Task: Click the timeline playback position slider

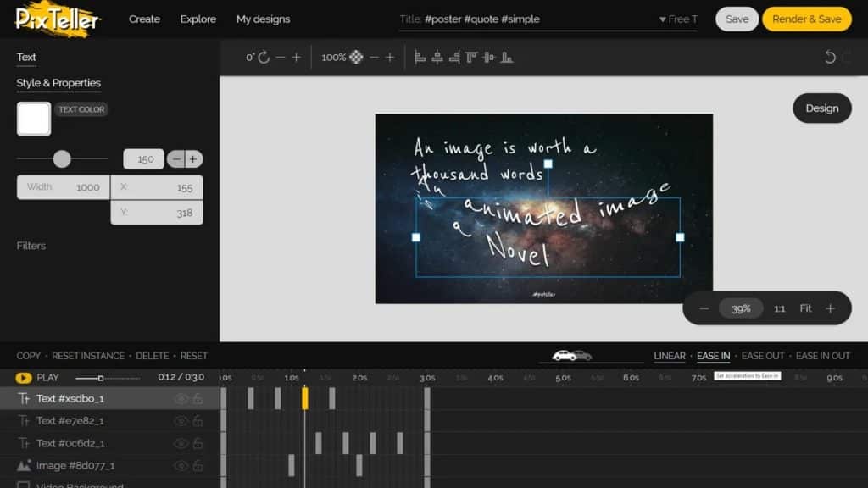Action: pos(108,379)
